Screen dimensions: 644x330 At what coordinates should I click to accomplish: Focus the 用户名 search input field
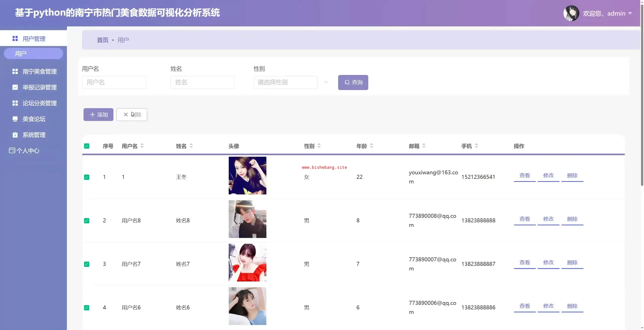[114, 82]
